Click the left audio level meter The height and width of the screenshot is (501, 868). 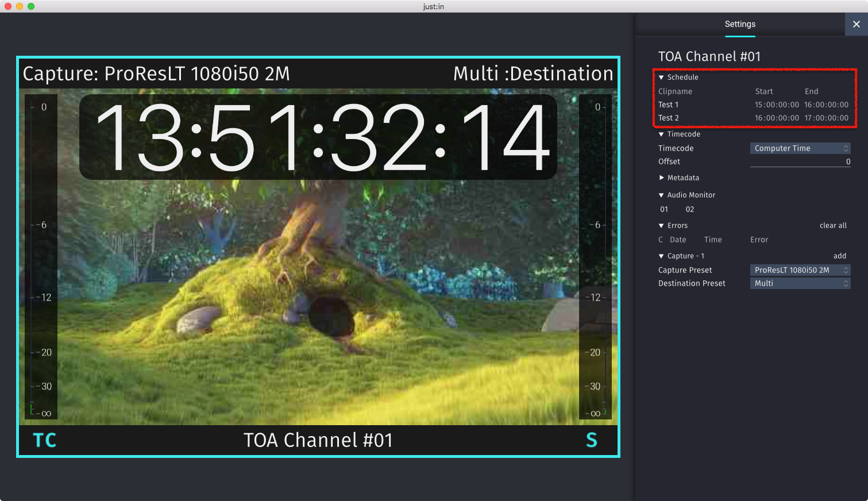[x=41, y=257]
